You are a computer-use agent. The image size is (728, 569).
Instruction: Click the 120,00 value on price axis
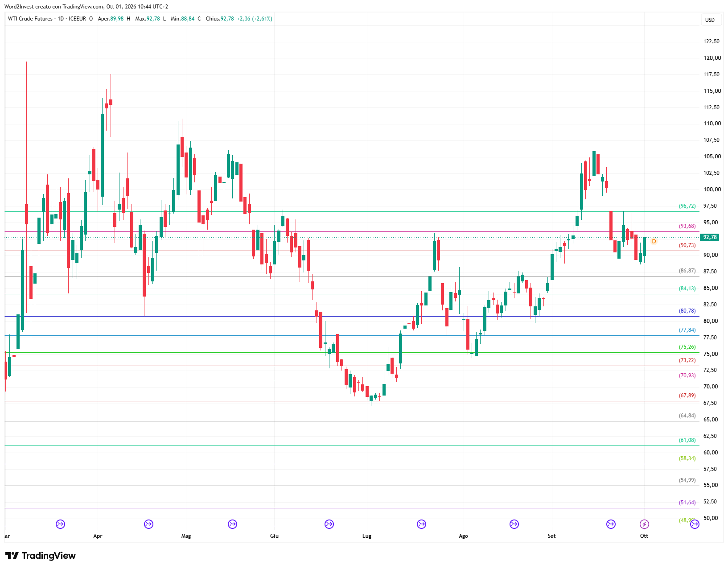712,58
